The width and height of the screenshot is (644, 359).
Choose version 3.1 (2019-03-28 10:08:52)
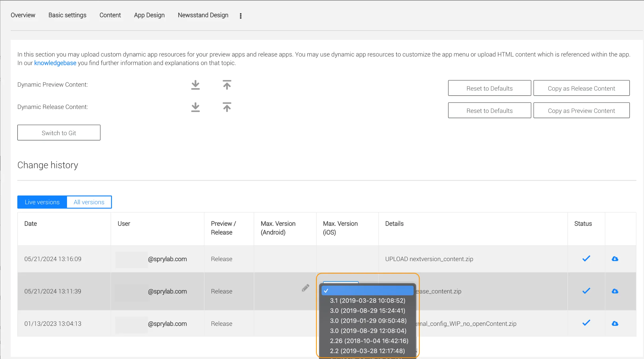[367, 301]
